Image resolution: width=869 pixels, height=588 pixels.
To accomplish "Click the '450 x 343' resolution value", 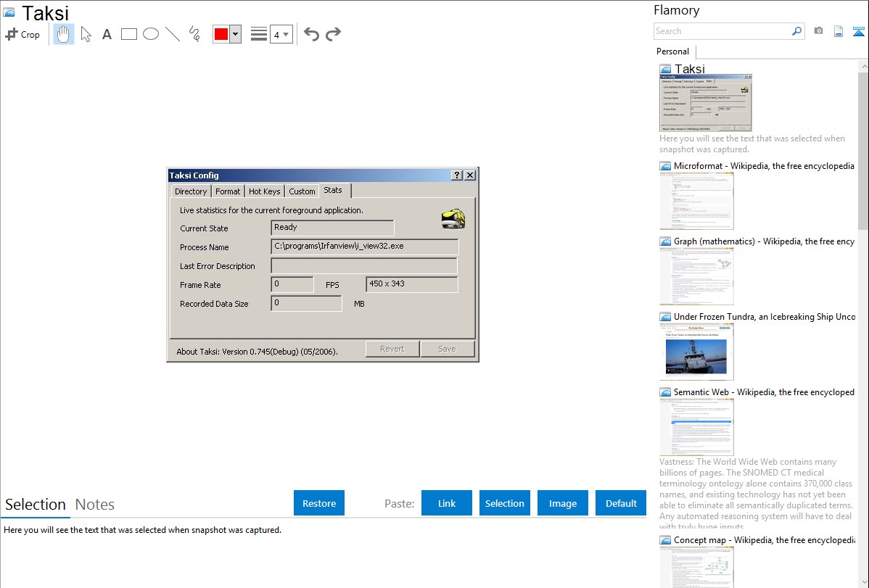I will pos(387,283).
